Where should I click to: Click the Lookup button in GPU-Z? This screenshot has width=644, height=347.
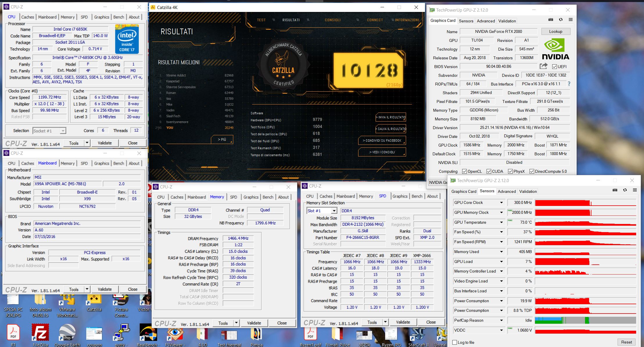(x=555, y=31)
